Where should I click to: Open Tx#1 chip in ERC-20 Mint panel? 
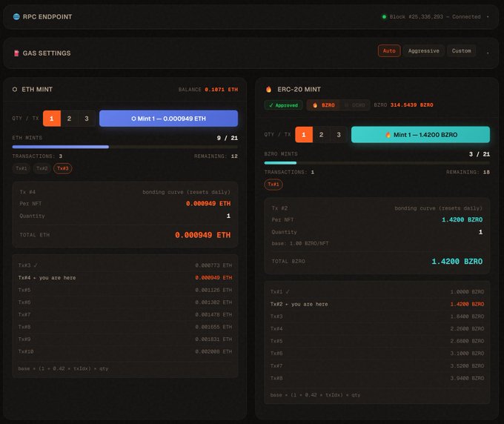273,185
